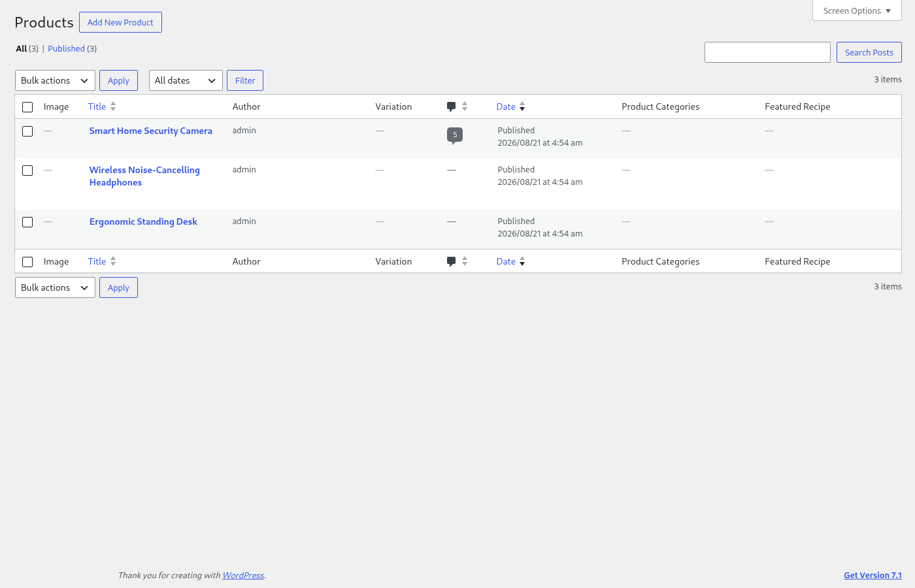
Task: Open the Ergonomic Standing Desk product
Action: tap(143, 221)
